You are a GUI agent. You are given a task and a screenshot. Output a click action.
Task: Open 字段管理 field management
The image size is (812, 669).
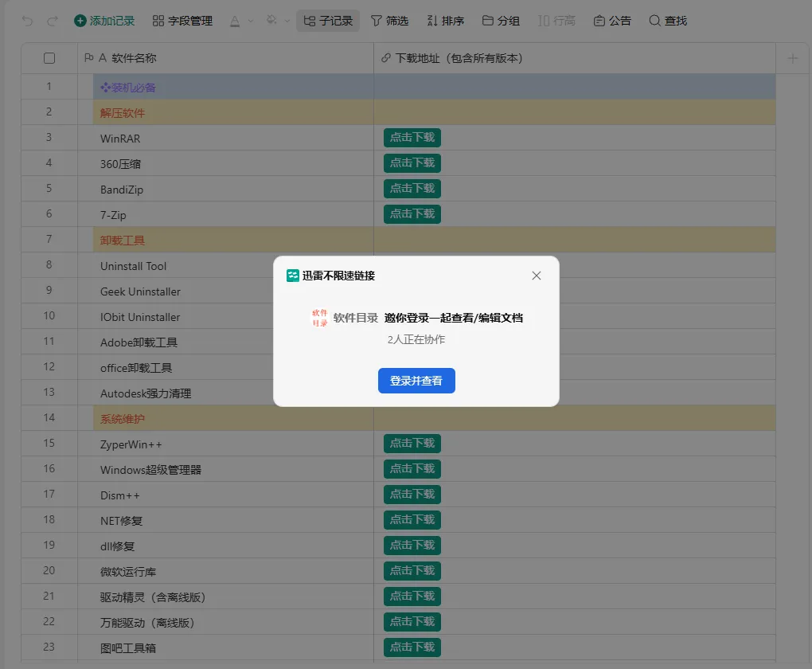point(182,21)
